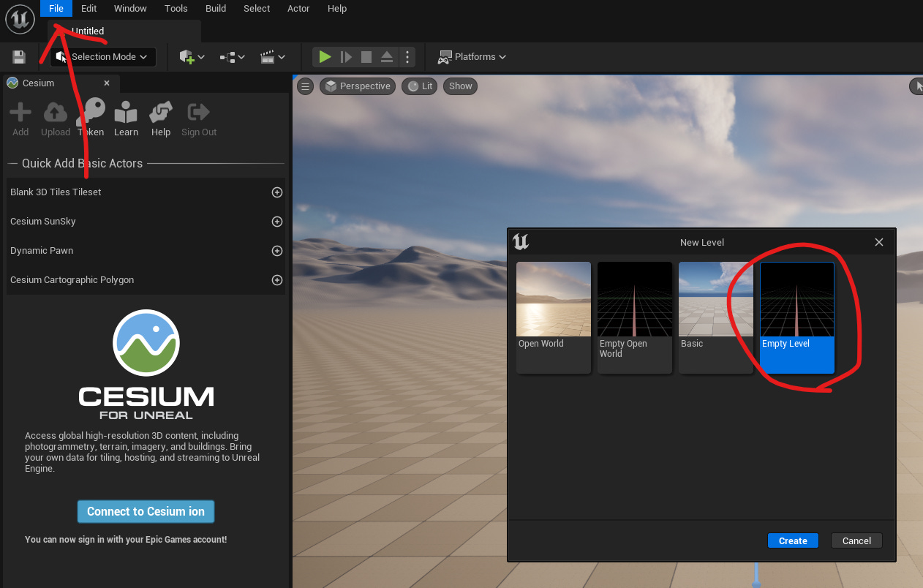Screen dimensions: 923x588
Task: Click the Cesium Add actor icon
Action: (20, 113)
